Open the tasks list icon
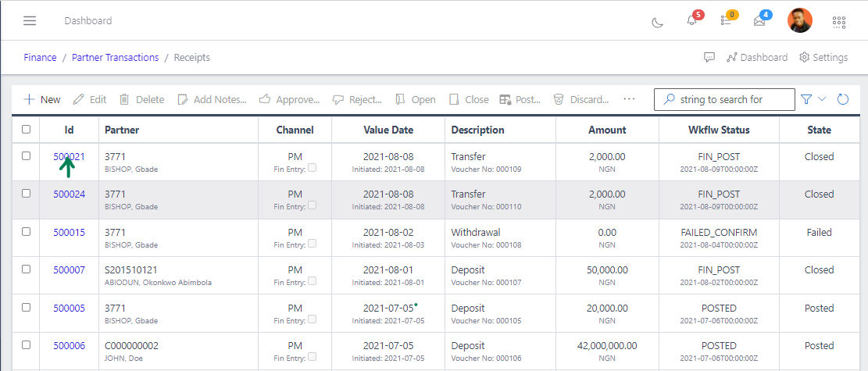868x371 pixels. click(726, 21)
